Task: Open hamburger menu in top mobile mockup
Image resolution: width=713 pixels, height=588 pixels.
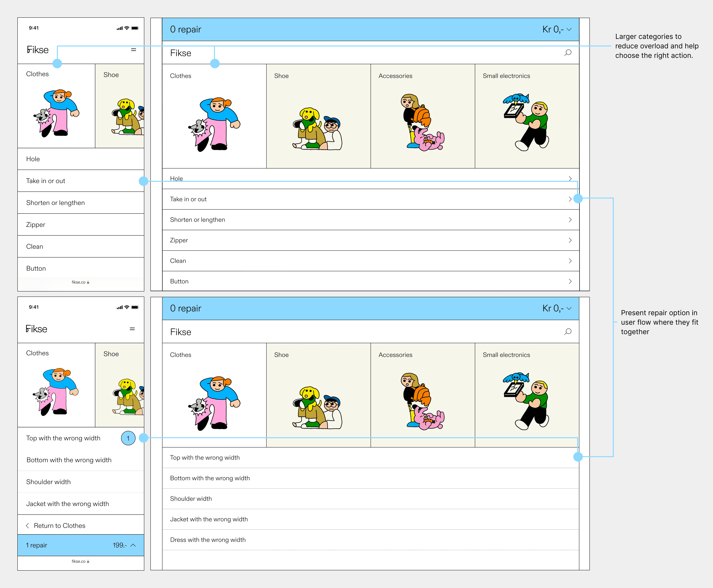Action: click(x=133, y=50)
